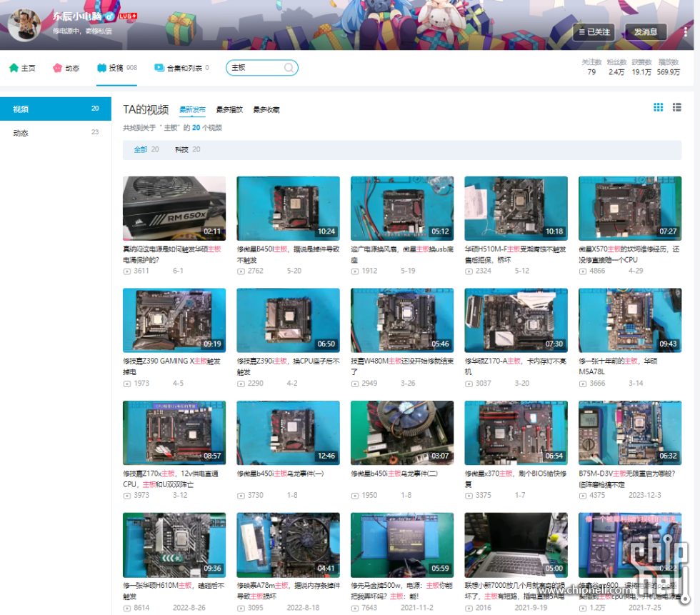Switch to grid view layout
This screenshot has height=615, width=700.
pos(658,107)
